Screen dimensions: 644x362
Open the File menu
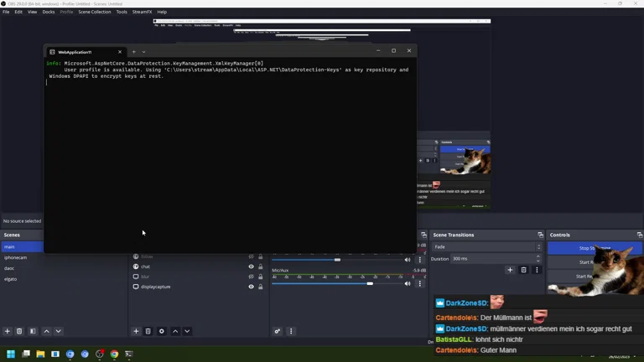tap(6, 12)
